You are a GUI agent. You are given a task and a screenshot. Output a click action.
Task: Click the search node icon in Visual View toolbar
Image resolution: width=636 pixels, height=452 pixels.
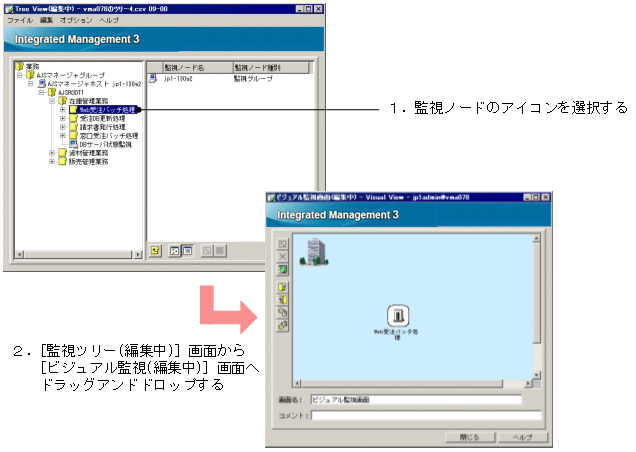[282, 312]
